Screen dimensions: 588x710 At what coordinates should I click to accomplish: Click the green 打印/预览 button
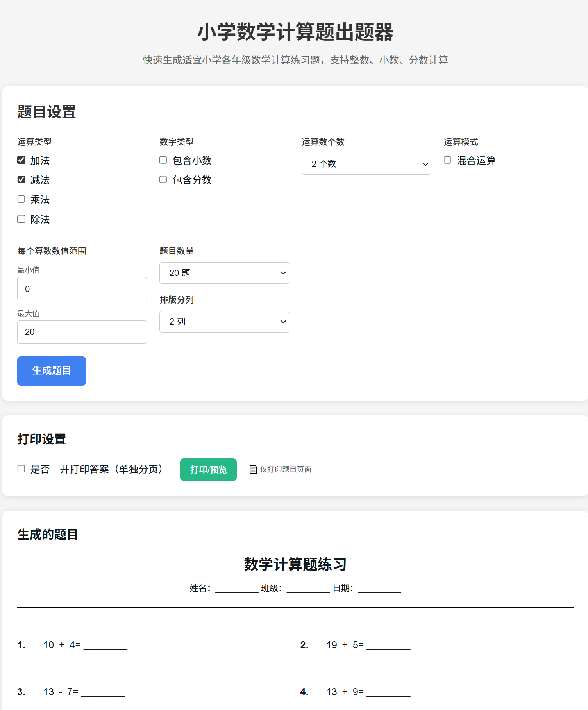click(x=208, y=470)
